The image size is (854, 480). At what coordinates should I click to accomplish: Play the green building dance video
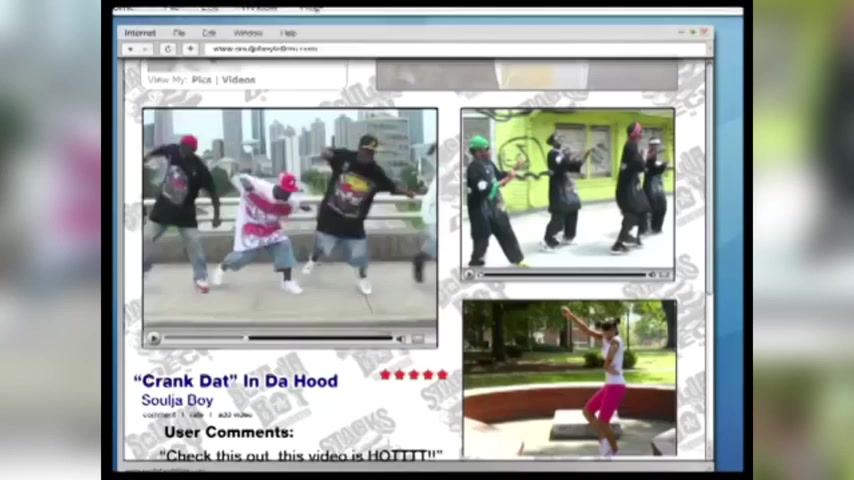469,275
